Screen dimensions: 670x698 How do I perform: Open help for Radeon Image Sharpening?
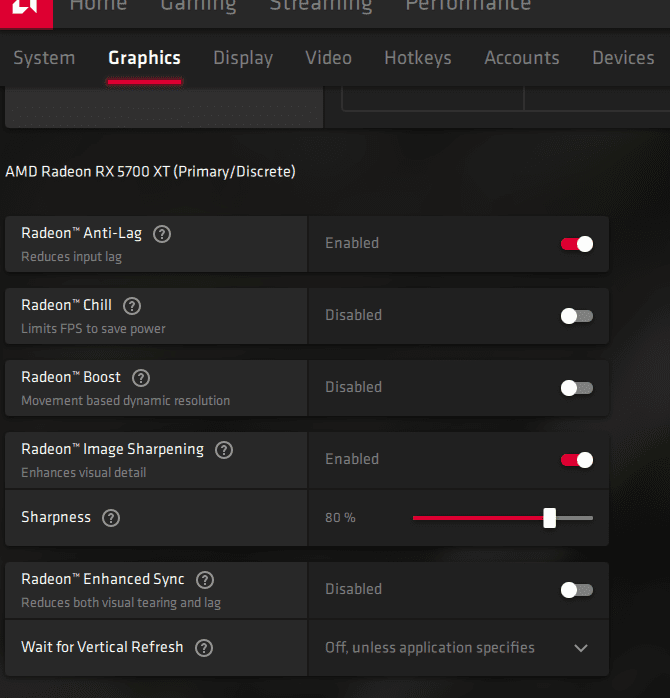[224, 450]
